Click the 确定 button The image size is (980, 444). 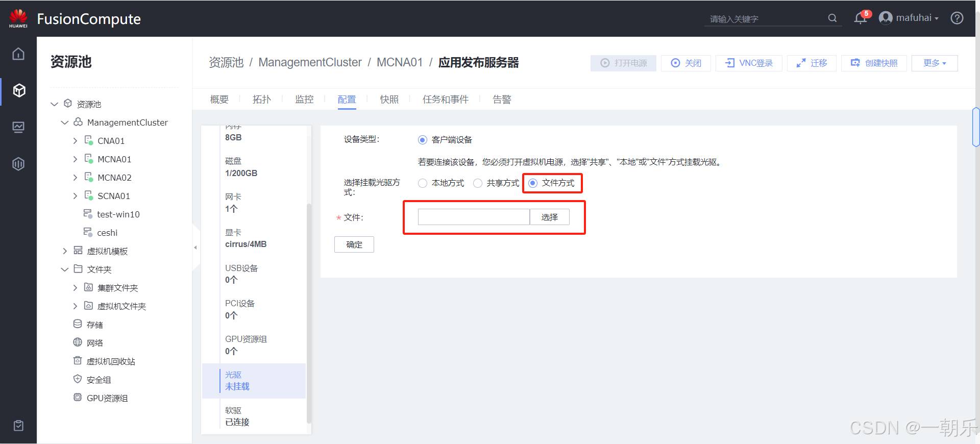point(354,244)
